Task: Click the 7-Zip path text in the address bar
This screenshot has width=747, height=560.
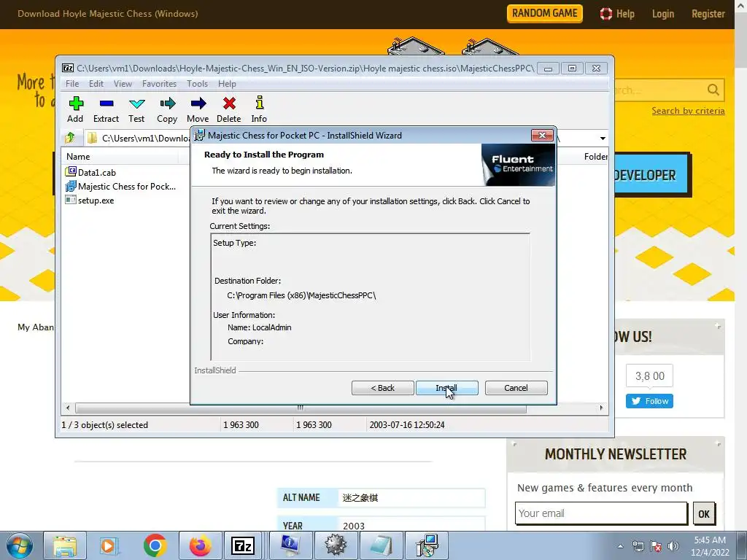Action: tap(146, 138)
